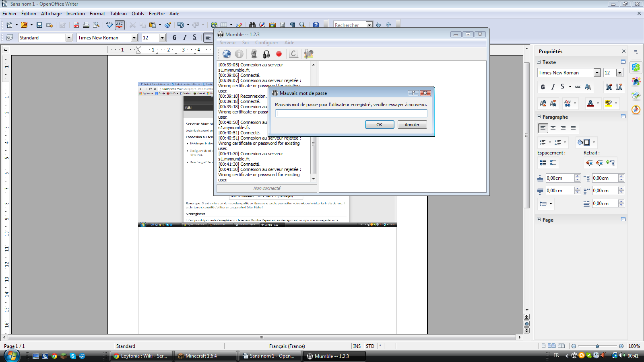Open the Affichage menu
The image size is (644, 362).
pyautogui.click(x=51, y=13)
